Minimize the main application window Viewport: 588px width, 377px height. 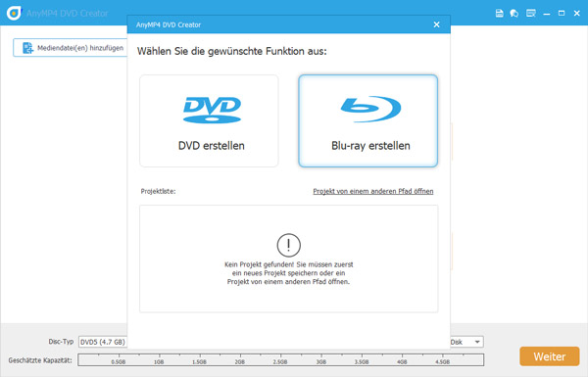pos(547,14)
